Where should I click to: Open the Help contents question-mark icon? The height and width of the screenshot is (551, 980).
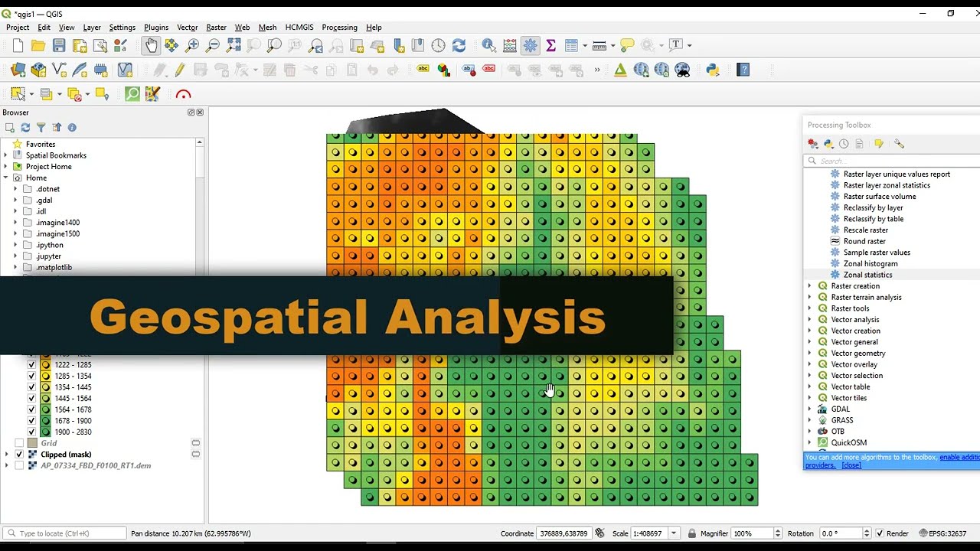click(743, 70)
